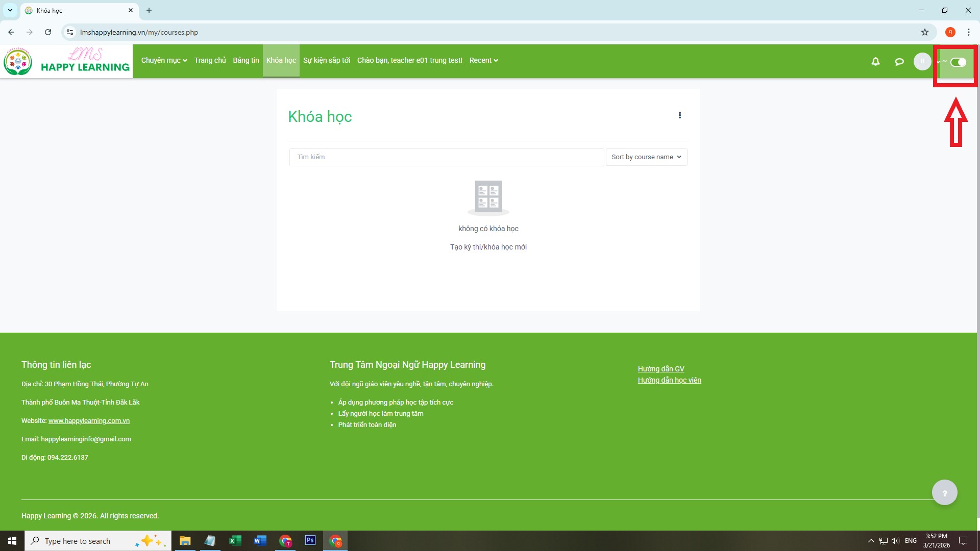Open the Sort by course name dropdown
Viewport: 980px width, 551px height.
[x=646, y=157]
